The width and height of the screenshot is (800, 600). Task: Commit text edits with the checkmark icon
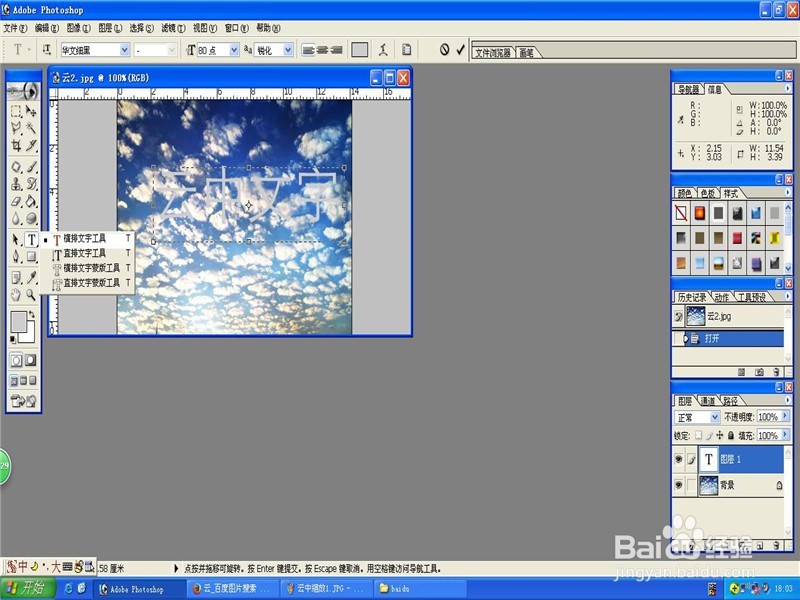(x=461, y=49)
